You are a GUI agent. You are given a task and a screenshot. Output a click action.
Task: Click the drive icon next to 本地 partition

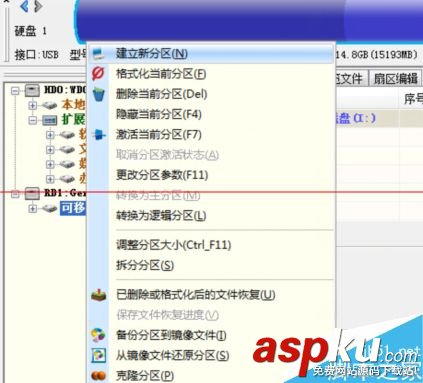coord(49,106)
